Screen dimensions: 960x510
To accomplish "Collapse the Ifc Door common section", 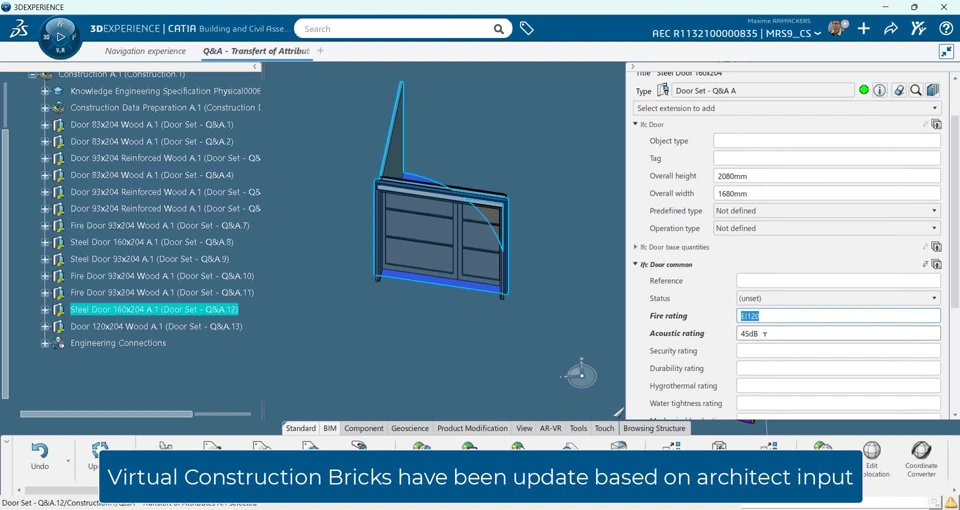I will coord(636,264).
